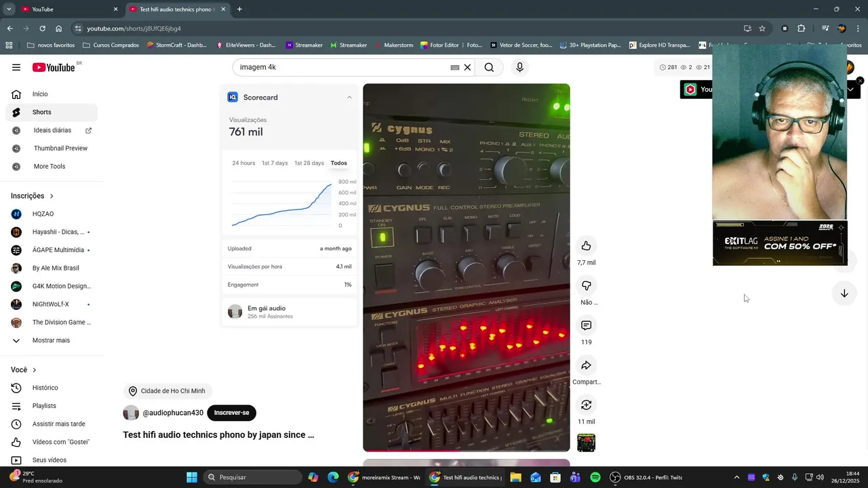
Task: Open NiGhtWoLf-X subscription channel
Action: tap(52, 304)
